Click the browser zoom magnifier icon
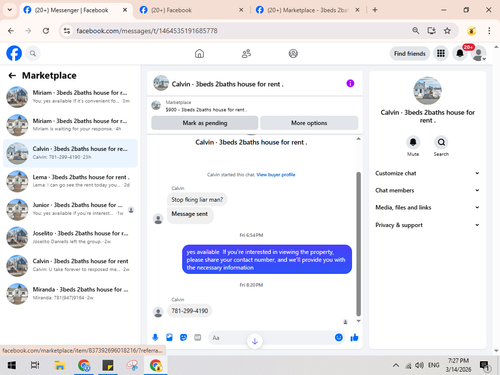This screenshot has height=375, width=500. pos(415,31)
